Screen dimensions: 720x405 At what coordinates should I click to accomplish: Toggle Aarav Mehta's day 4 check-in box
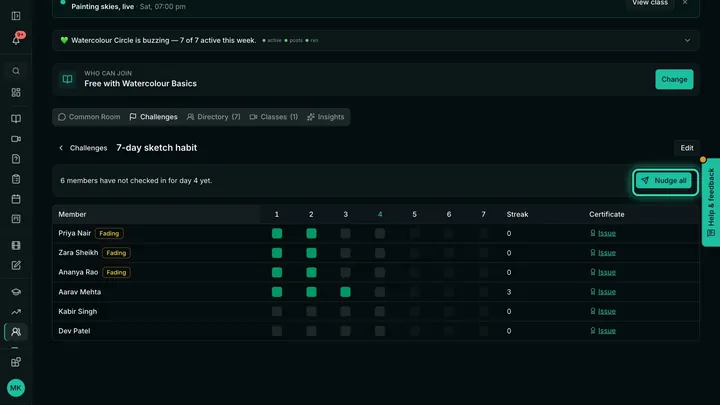click(x=380, y=292)
